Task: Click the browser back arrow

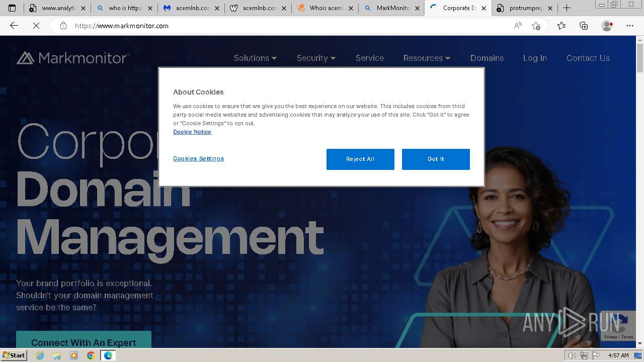Action: point(14,26)
